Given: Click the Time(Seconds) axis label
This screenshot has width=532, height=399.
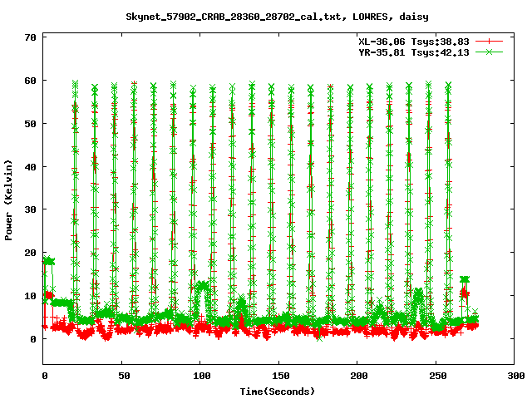Looking at the screenshot, I should coord(278,392).
